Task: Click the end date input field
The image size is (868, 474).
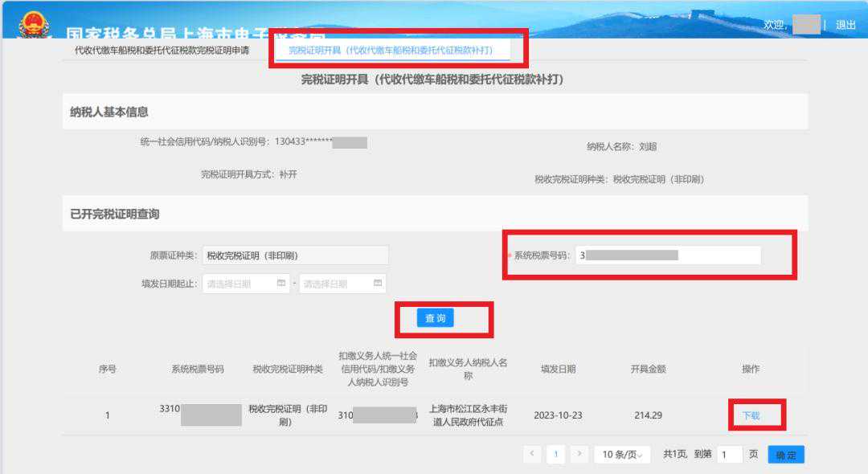Action: point(335,284)
